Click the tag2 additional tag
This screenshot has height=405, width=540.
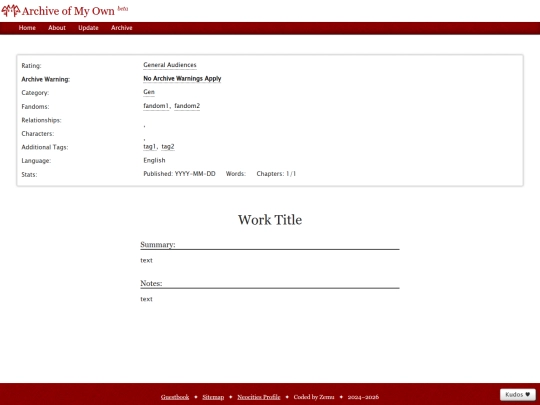pyautogui.click(x=168, y=146)
